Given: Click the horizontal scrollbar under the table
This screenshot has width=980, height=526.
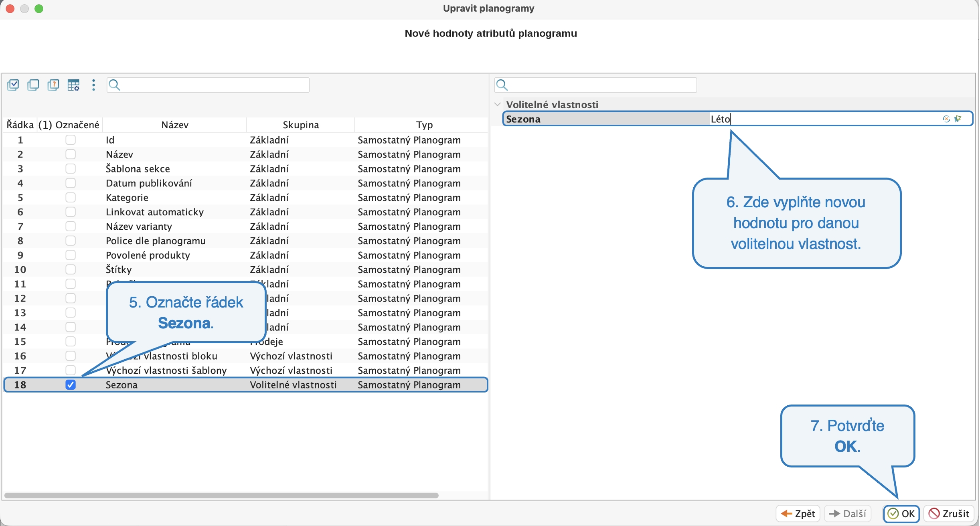Looking at the screenshot, I should point(221,496).
